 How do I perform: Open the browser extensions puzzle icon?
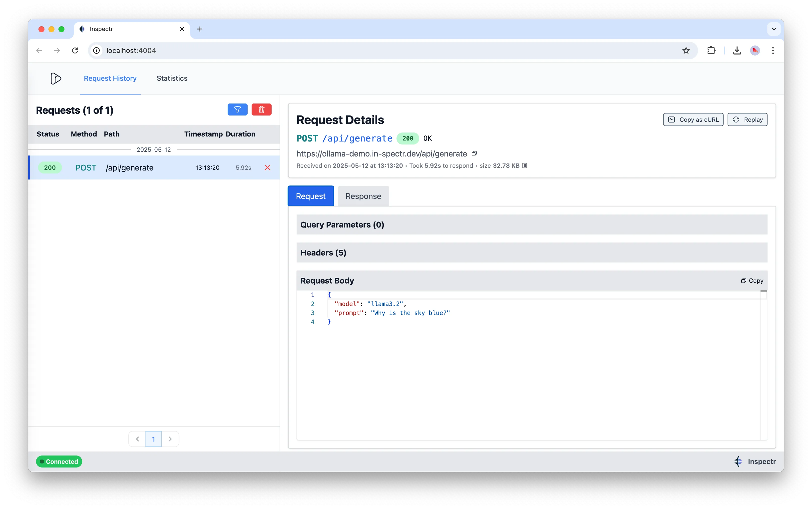[x=711, y=50]
